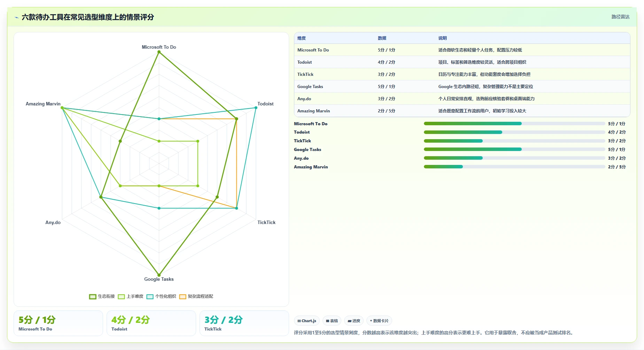Image resolution: width=644 pixels, height=350 pixels.
Task: Click the Amazing Marvin radar axis label
Action: [x=43, y=104]
